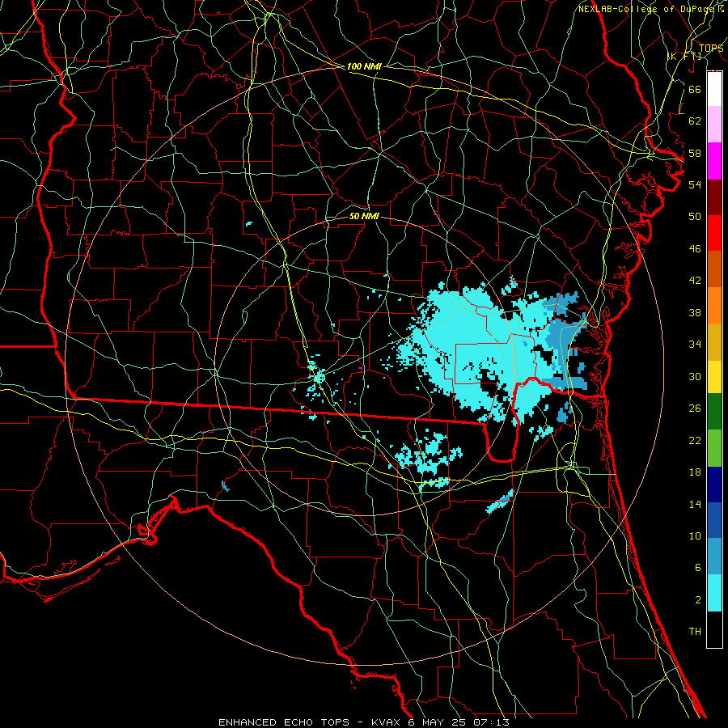Click the legend value '6'

pos(697,568)
